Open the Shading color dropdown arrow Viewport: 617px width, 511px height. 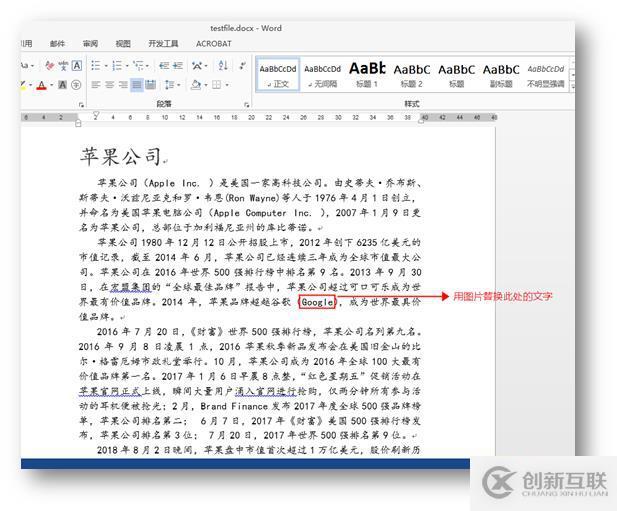coord(205,85)
